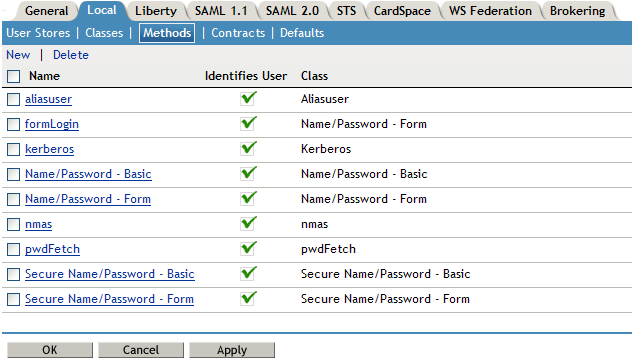The width and height of the screenshot is (632, 360).
Task: Go to Contracts subtab
Action: 238,33
